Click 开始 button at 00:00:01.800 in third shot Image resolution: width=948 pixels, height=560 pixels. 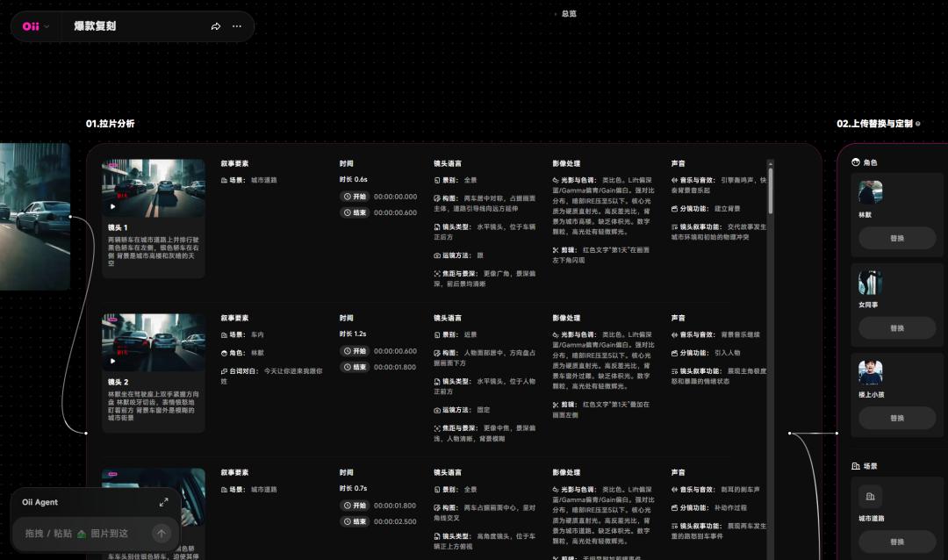pos(355,506)
